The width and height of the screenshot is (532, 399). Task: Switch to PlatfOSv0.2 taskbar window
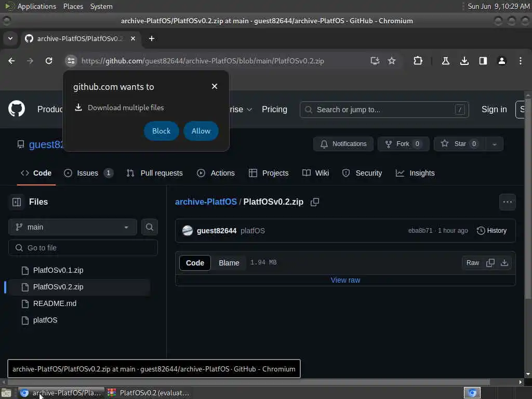(x=148, y=393)
